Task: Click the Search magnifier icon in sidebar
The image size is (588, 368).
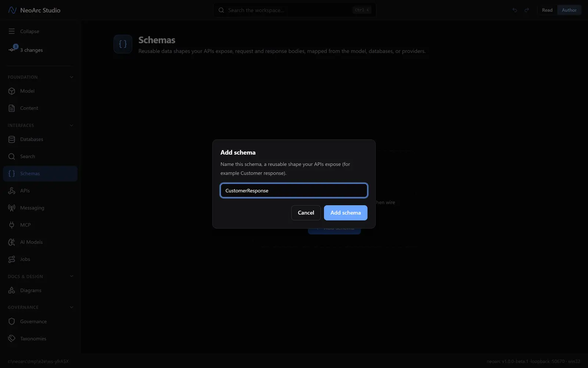Action: pyautogui.click(x=12, y=156)
